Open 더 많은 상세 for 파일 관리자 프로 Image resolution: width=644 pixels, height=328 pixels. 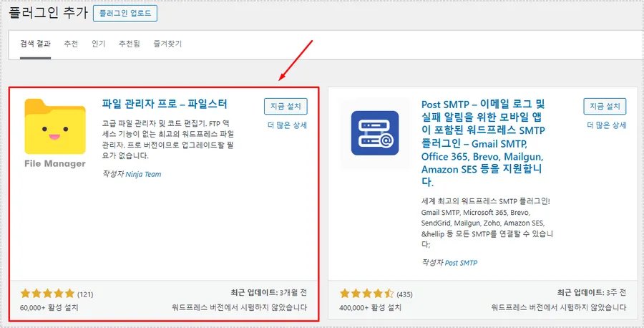[287, 125]
